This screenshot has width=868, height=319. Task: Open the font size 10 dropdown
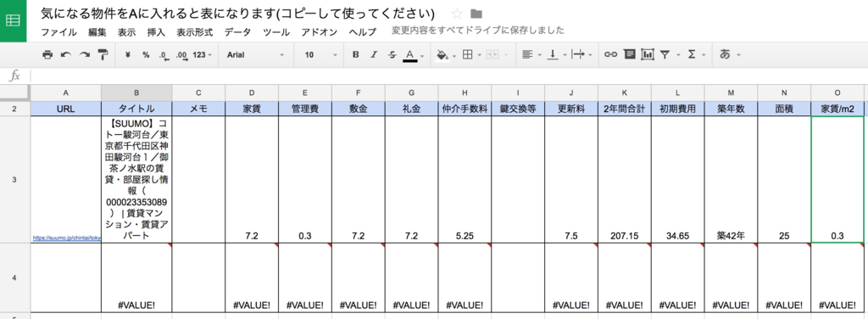320,55
